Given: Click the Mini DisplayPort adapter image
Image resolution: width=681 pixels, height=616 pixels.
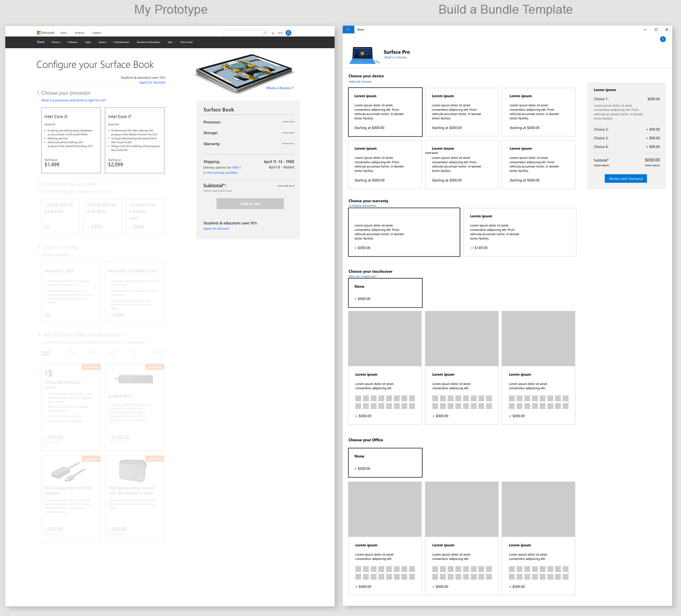Looking at the screenshot, I should (x=68, y=471).
